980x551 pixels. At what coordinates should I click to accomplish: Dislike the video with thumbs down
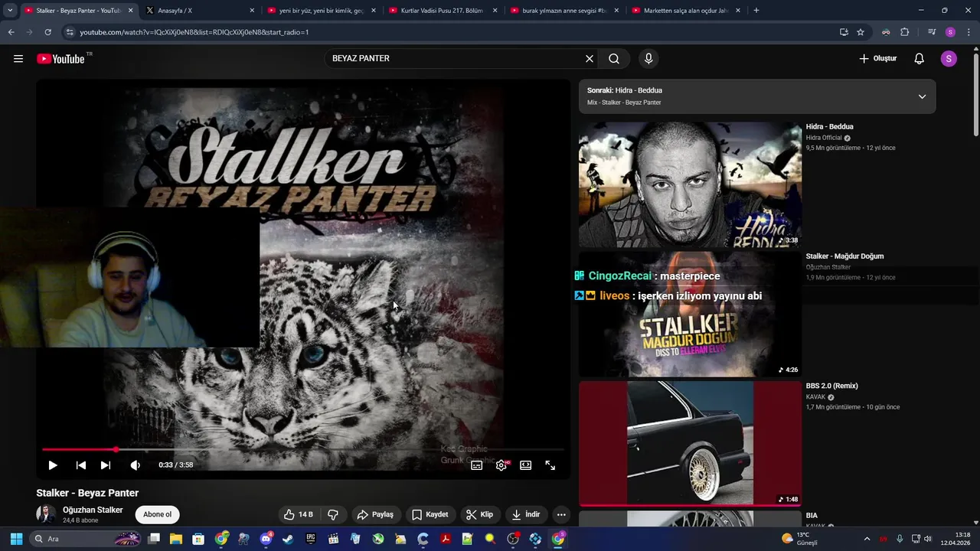pyautogui.click(x=333, y=514)
